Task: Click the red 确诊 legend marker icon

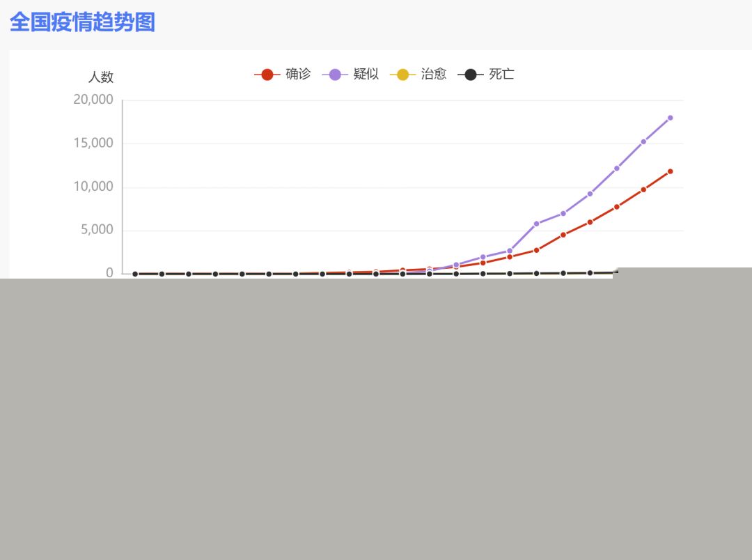Action: click(x=267, y=75)
